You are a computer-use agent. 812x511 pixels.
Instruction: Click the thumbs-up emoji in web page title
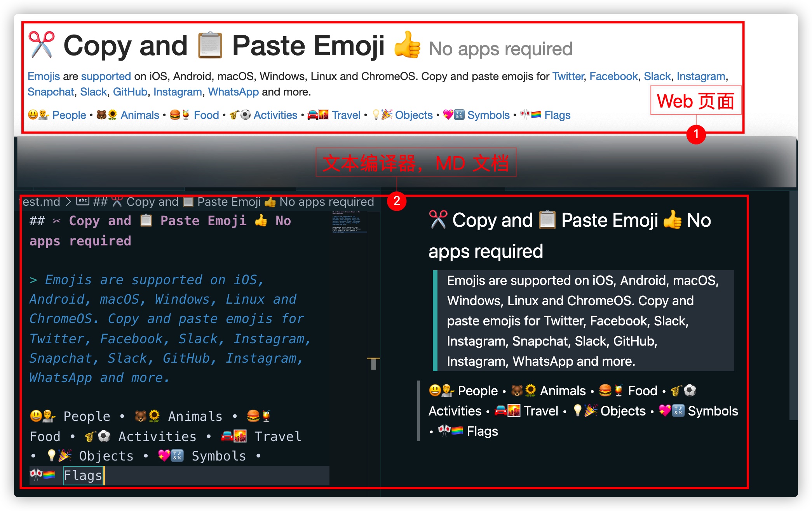[407, 44]
